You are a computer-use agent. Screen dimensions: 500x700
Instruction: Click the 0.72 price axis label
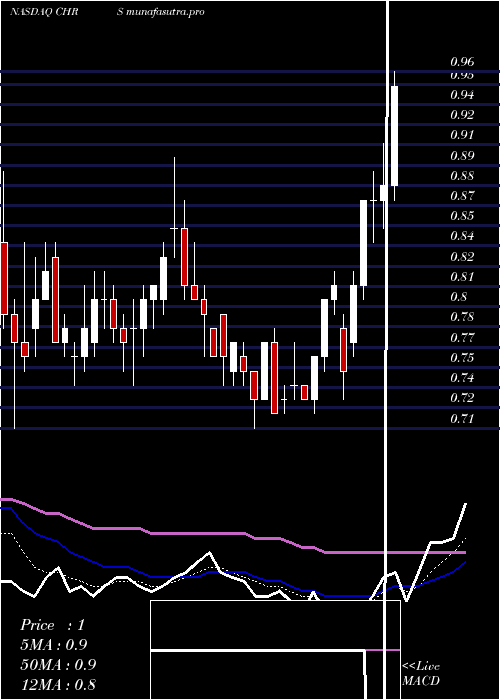click(462, 397)
